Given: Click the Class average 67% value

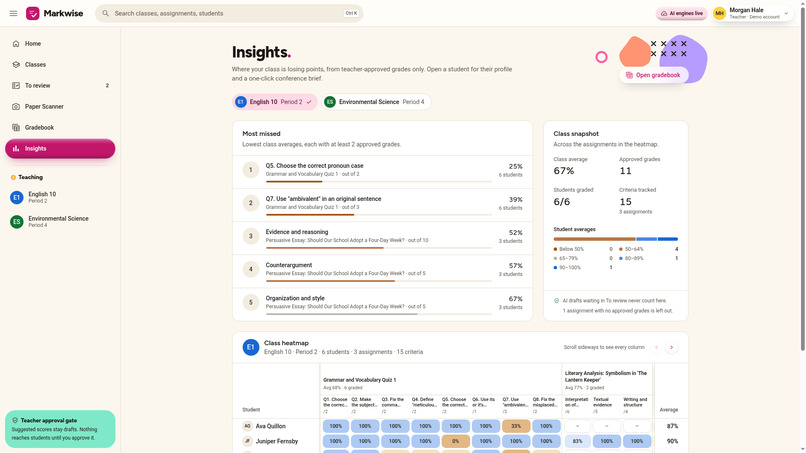Looking at the screenshot, I should tap(564, 171).
